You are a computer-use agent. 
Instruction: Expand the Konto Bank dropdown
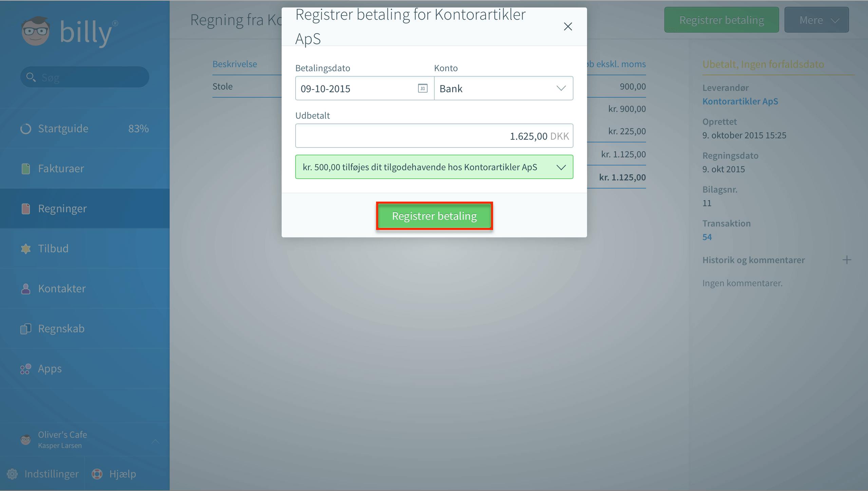coord(504,88)
